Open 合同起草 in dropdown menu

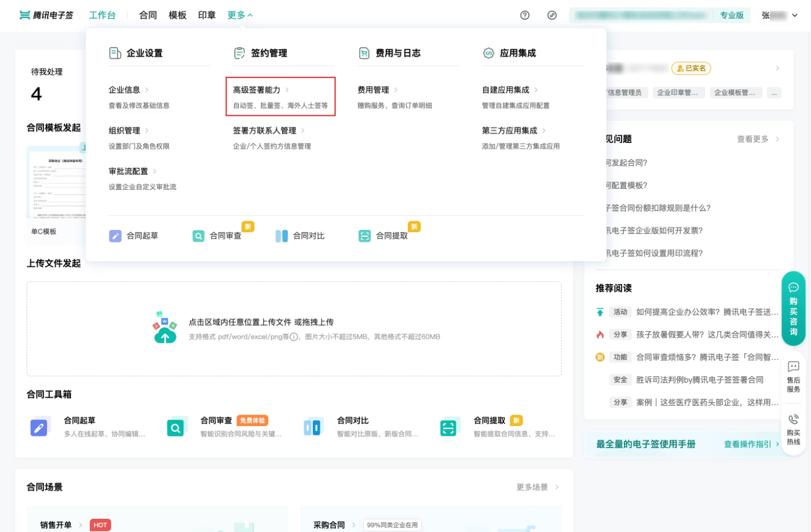click(134, 236)
